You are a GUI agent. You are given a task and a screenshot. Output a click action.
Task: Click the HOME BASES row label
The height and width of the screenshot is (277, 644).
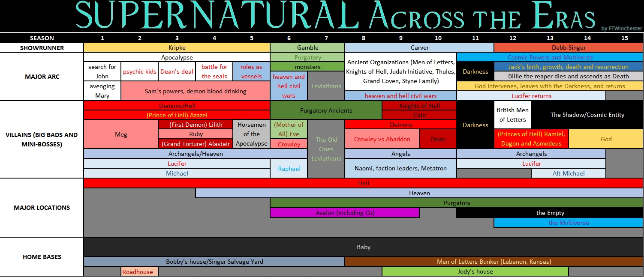pos(42,257)
